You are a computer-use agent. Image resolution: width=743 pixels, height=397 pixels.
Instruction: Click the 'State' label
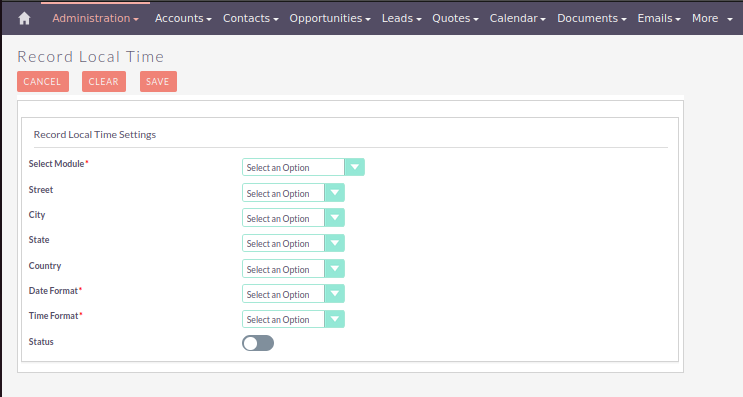(39, 240)
